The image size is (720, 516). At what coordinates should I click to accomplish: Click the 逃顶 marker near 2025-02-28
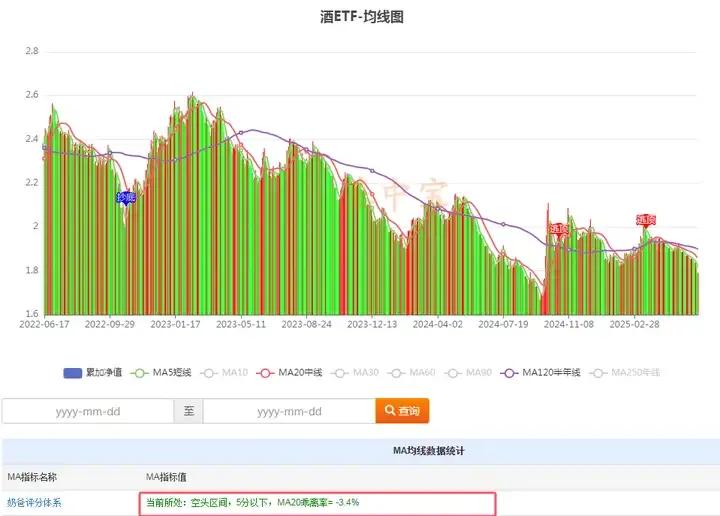pyautogui.click(x=646, y=220)
